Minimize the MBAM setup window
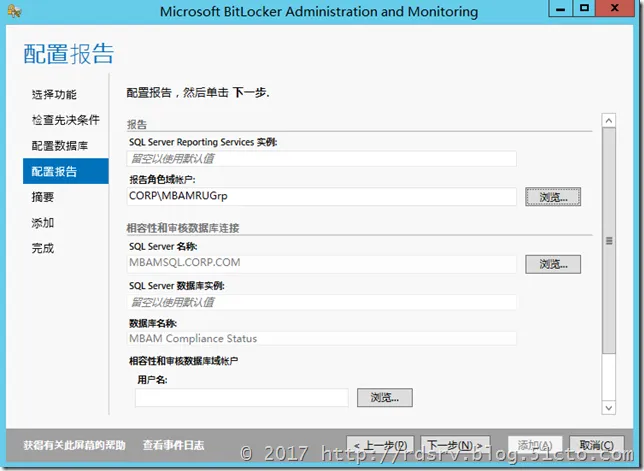This screenshot has width=644, height=471. (560, 9)
